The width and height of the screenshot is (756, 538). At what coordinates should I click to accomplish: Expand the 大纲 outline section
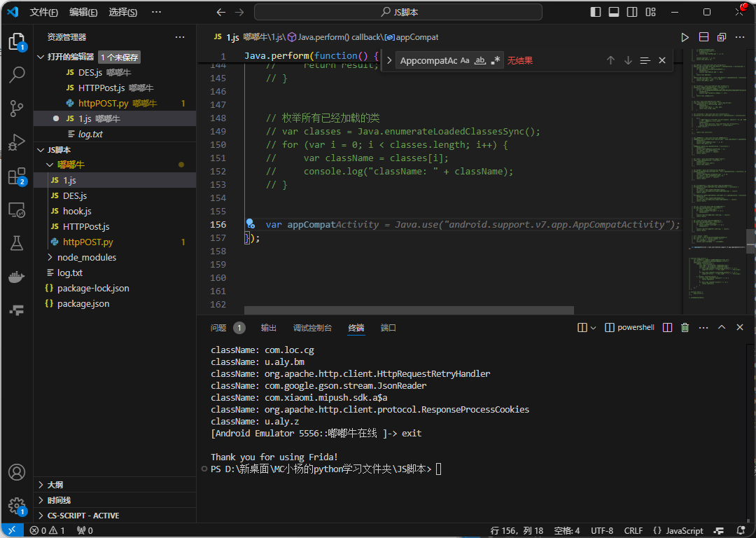(x=55, y=485)
